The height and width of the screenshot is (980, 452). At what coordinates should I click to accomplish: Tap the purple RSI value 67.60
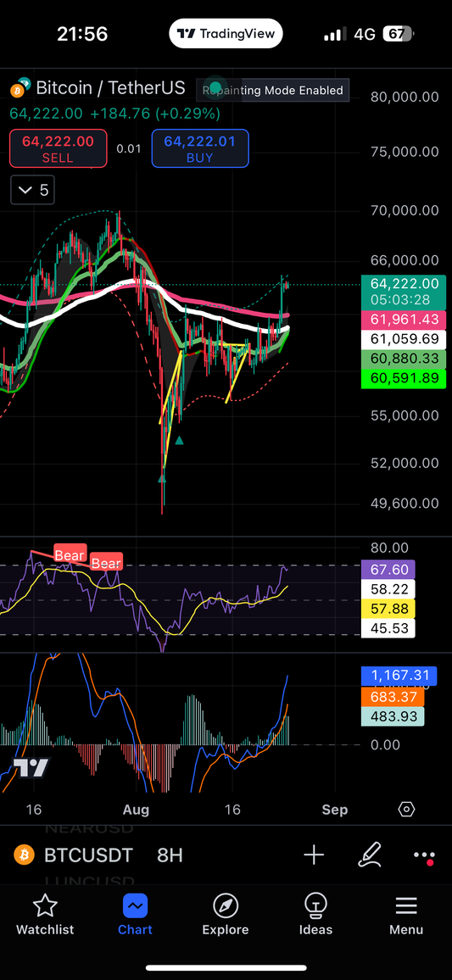388,570
